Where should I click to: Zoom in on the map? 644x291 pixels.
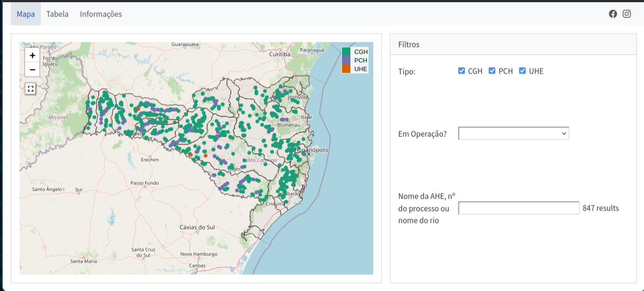(32, 55)
